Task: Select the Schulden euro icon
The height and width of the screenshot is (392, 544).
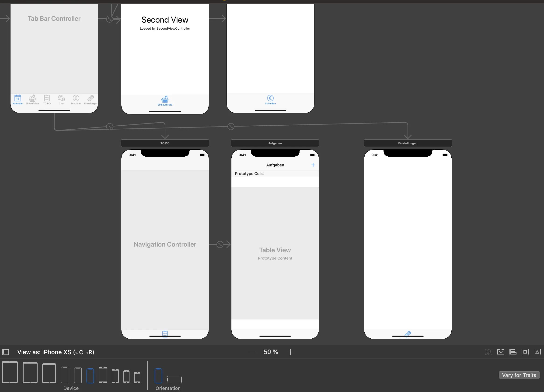Action: (x=270, y=97)
